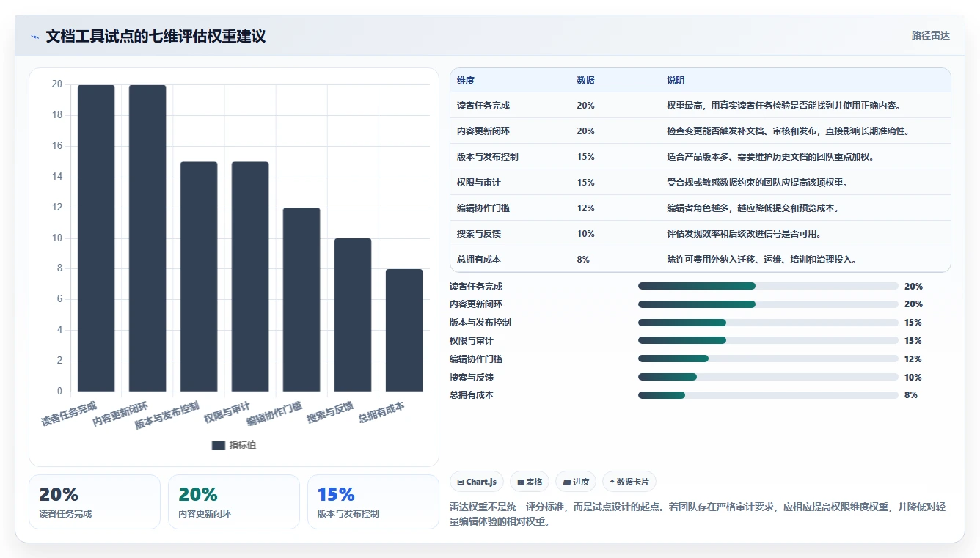Click the 内容更新闭环 progress bar
The image size is (980, 558).
click(x=768, y=304)
